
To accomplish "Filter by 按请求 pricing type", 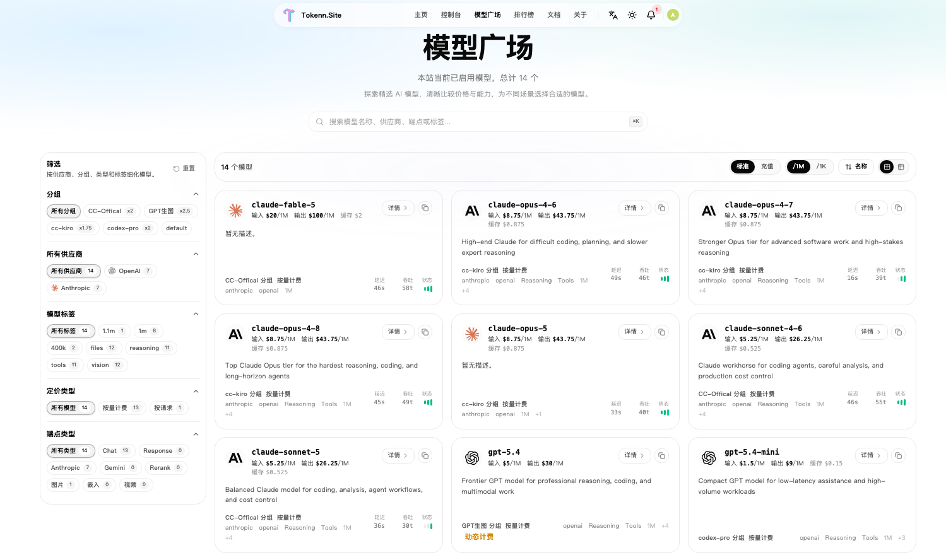I will (169, 408).
